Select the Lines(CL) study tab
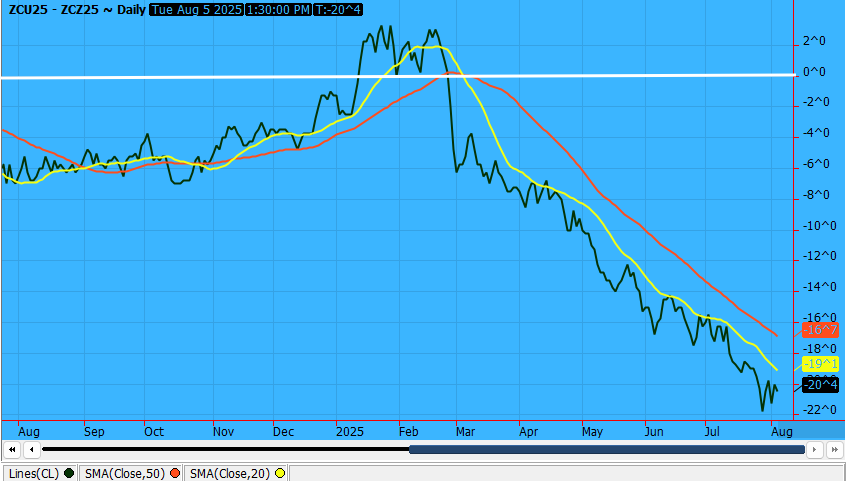 [x=33, y=473]
